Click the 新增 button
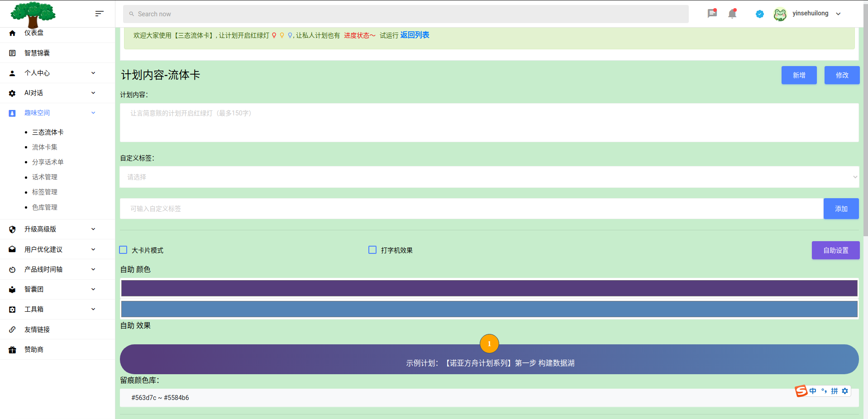868x419 pixels. [x=799, y=75]
